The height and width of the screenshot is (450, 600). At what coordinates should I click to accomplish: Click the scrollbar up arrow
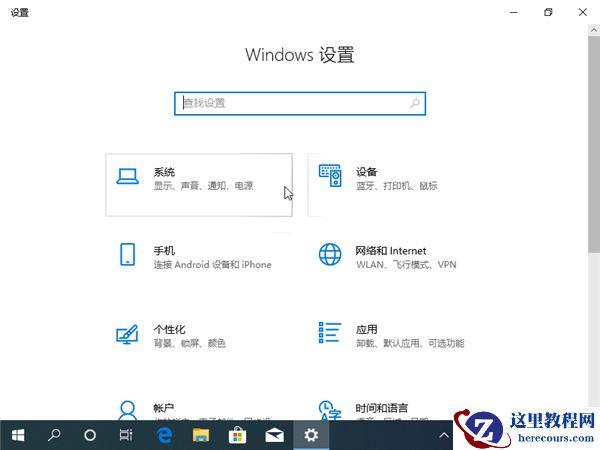594,30
